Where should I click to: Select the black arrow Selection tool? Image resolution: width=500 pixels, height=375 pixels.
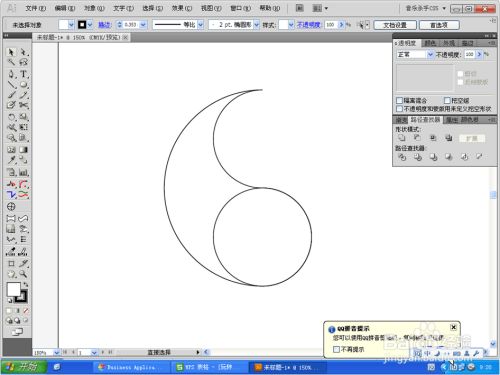[x=11, y=52]
